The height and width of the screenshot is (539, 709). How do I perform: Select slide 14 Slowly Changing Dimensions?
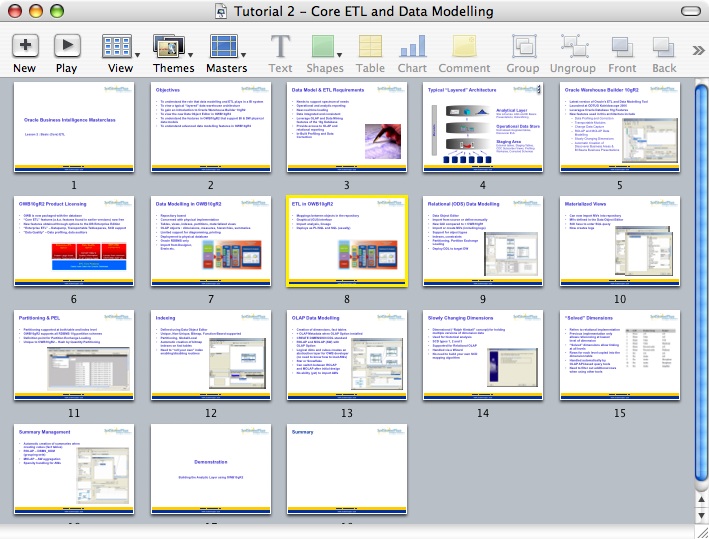pyautogui.click(x=483, y=355)
